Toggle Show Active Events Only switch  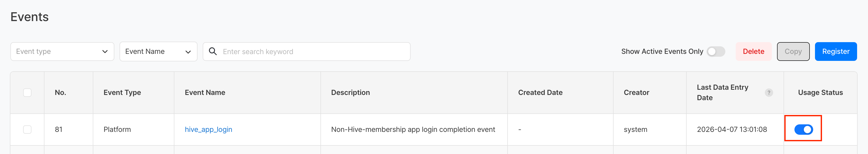pos(716,52)
